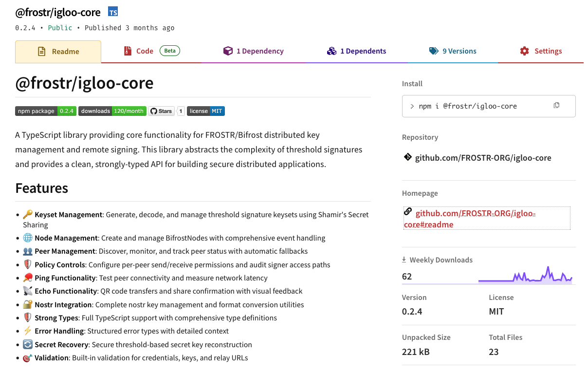Click the git repository diamond icon

tap(407, 157)
